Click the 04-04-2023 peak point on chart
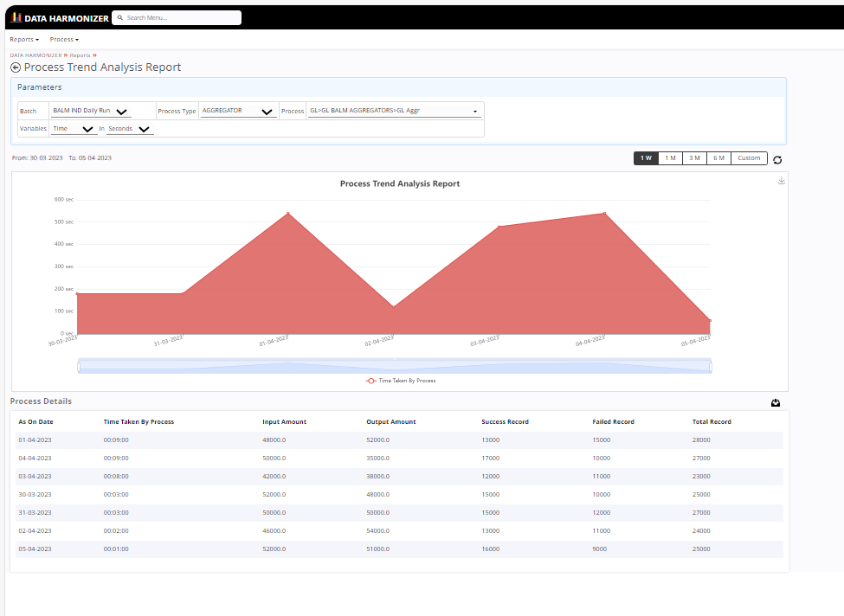Screen dimensions: 844x616 [x=604, y=214]
